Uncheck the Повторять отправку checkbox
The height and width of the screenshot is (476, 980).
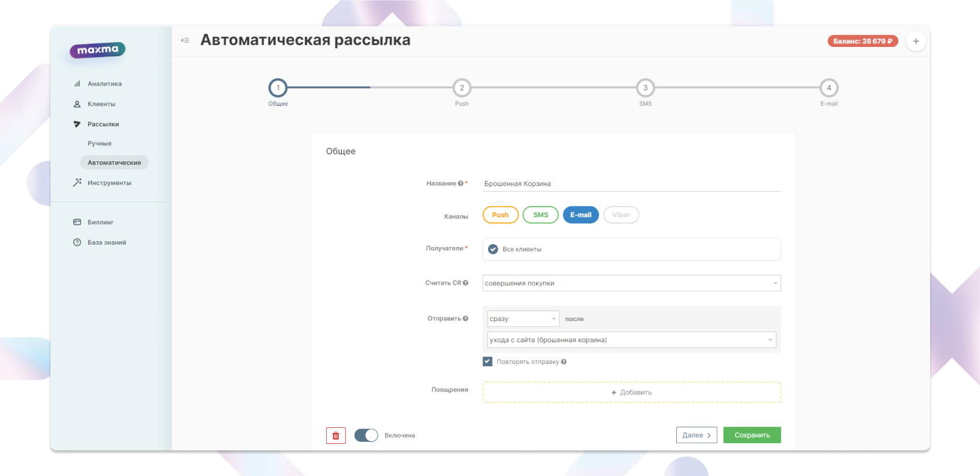click(x=487, y=362)
